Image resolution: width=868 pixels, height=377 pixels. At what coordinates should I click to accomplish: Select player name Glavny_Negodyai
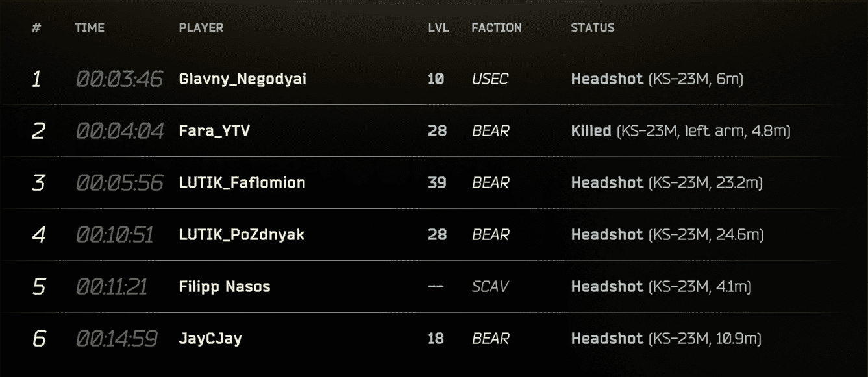[242, 79]
